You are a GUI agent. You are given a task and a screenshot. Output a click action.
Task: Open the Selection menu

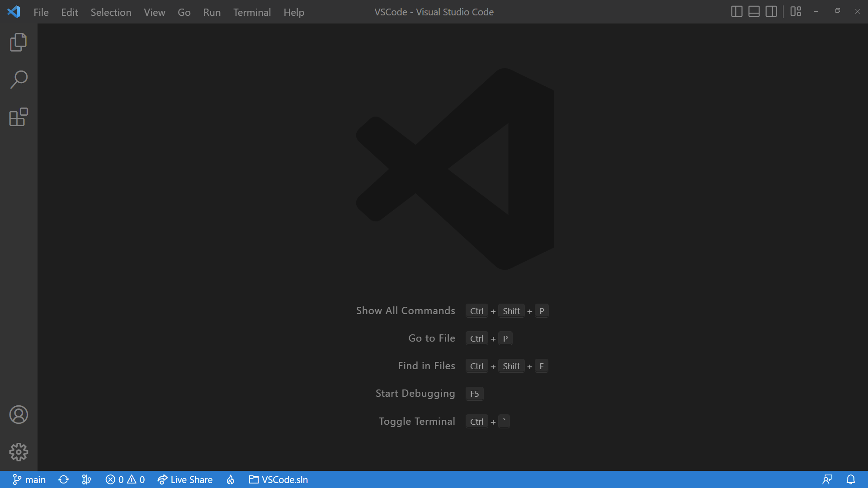tap(111, 12)
